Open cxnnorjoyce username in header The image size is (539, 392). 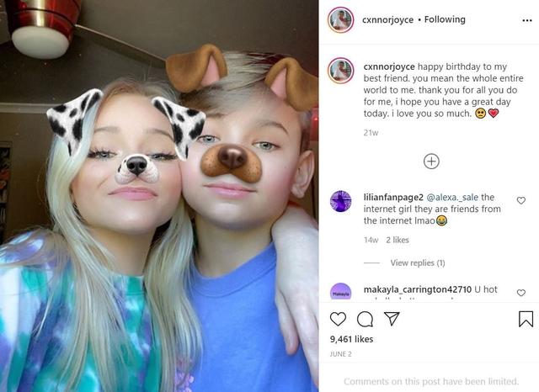(x=387, y=20)
